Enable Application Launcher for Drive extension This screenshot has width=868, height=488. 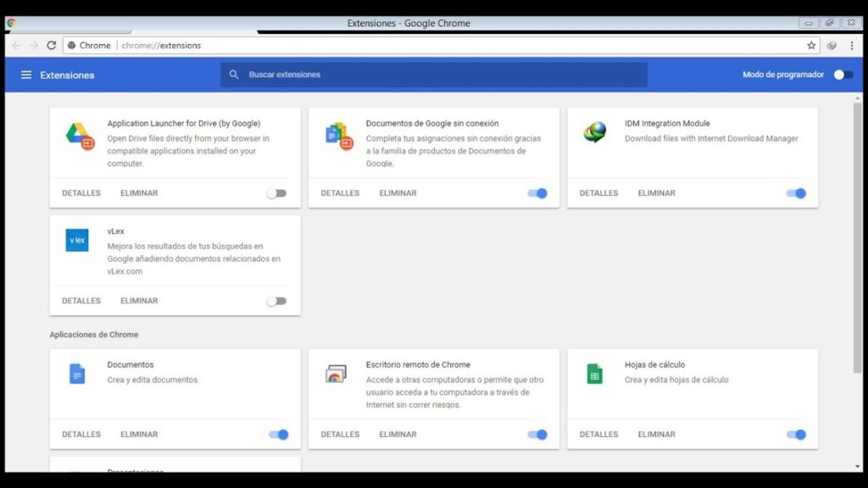tap(276, 193)
